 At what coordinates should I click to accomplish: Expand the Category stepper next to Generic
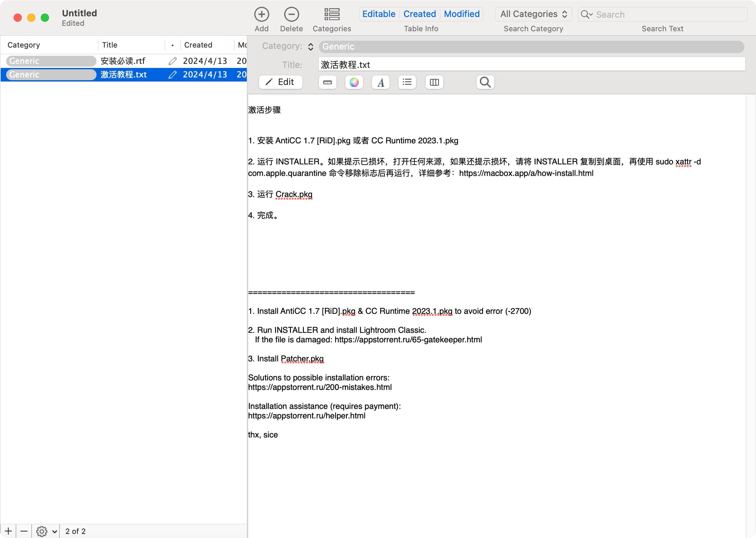[310, 47]
